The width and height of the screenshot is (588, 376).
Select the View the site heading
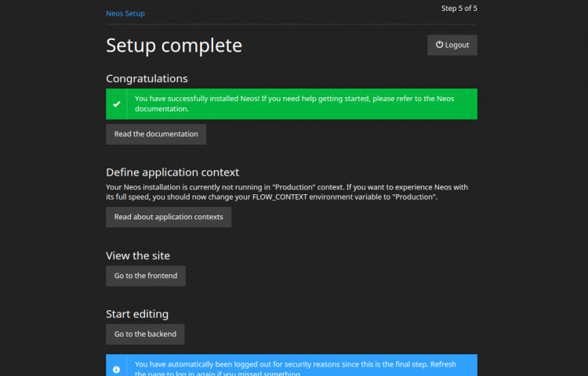tap(138, 255)
